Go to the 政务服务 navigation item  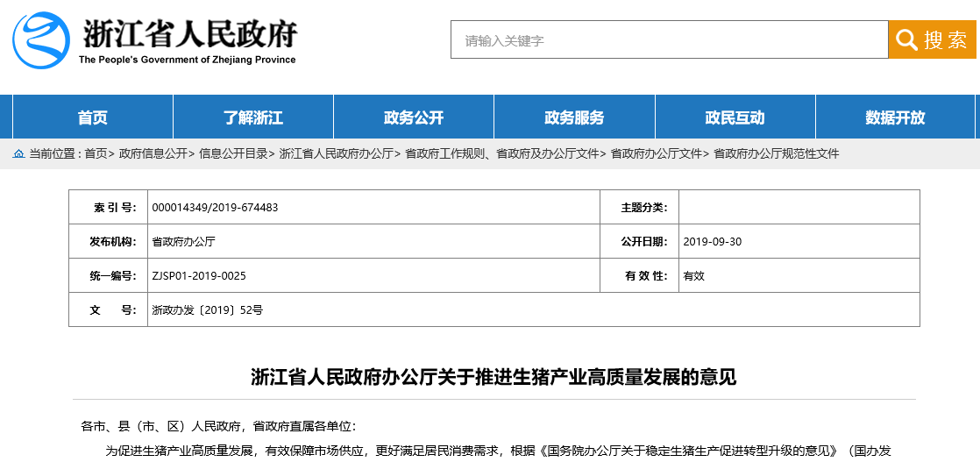point(574,117)
